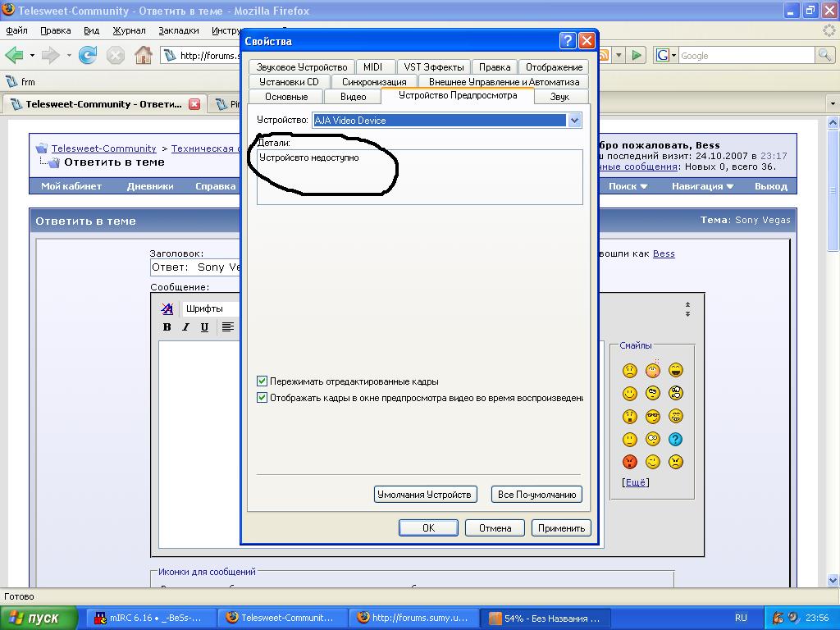The width and height of the screenshot is (840, 630).
Task: Insert the blue question mark smiley
Action: pos(675,439)
